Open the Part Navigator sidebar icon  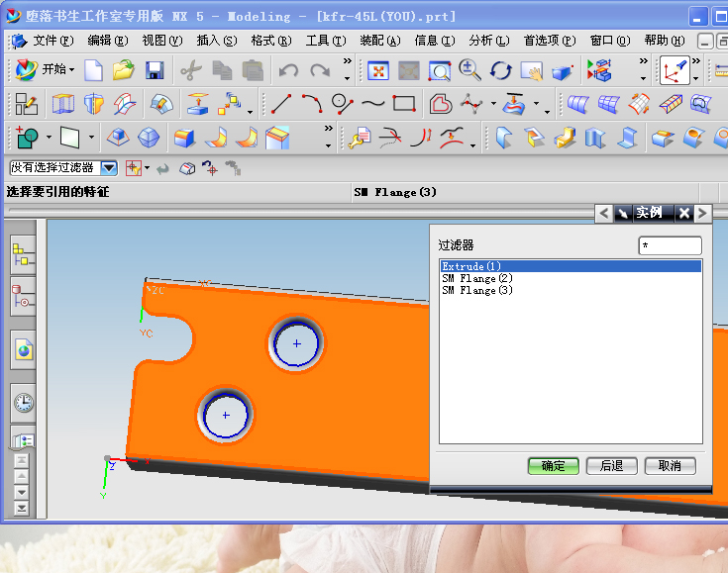(x=23, y=297)
